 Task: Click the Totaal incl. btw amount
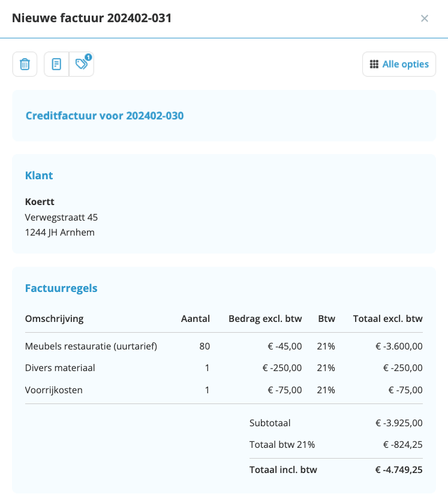(399, 469)
